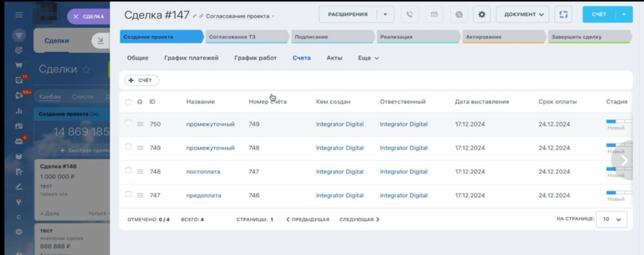644x255 pixels.
Task: Click the chat bubble icon in header
Action: point(458,14)
